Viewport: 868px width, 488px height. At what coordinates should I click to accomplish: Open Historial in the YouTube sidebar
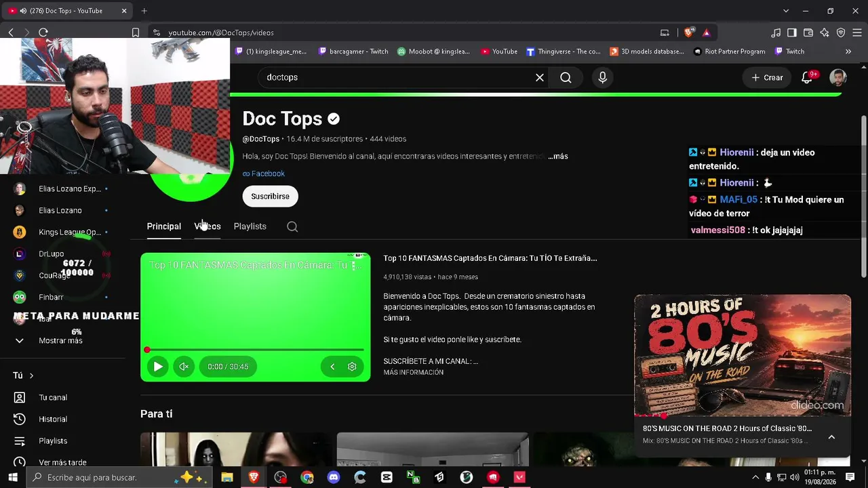click(53, 419)
